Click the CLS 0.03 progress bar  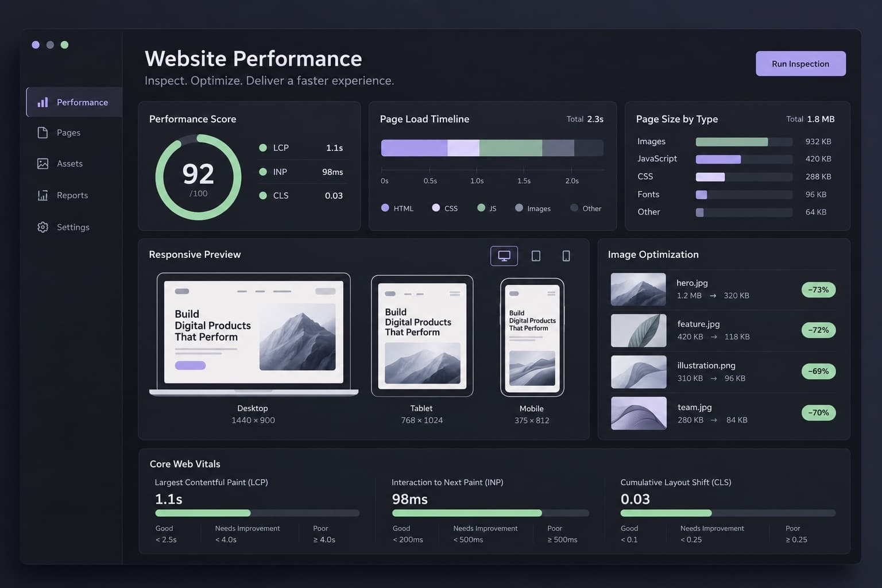(728, 513)
